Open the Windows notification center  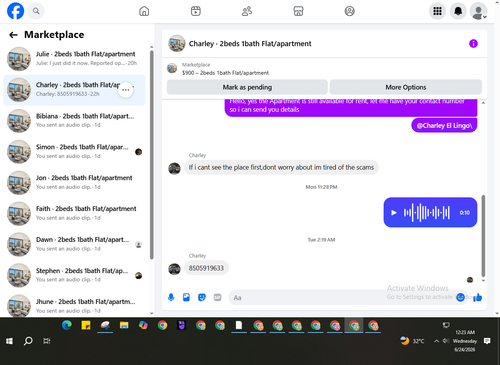487,341
